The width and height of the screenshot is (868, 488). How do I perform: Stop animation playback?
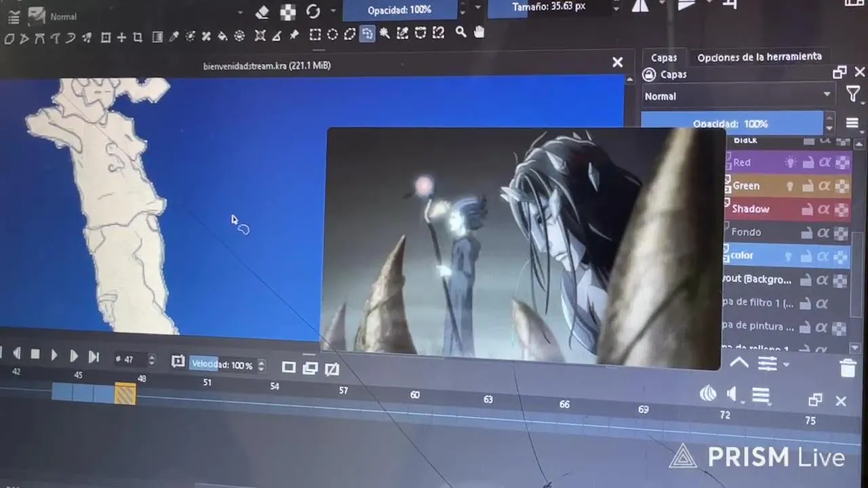(x=35, y=354)
